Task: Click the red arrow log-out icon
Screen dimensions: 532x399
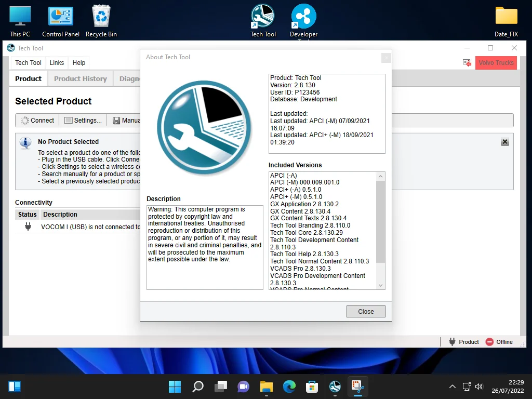Action: (x=467, y=63)
